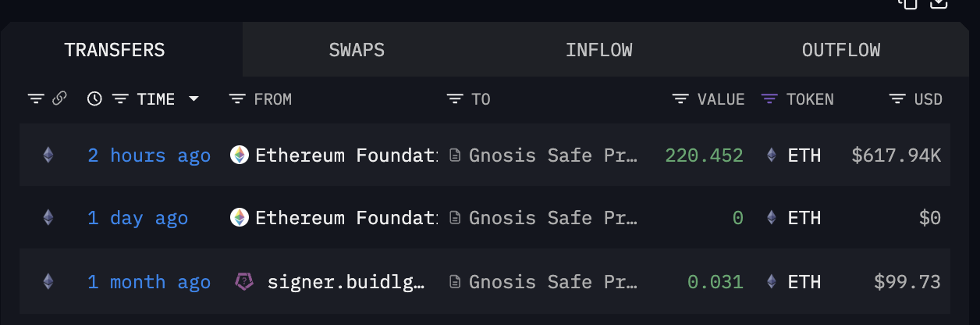Image resolution: width=980 pixels, height=325 pixels.
Task: Click the chain link icon in header
Action: pos(59,98)
